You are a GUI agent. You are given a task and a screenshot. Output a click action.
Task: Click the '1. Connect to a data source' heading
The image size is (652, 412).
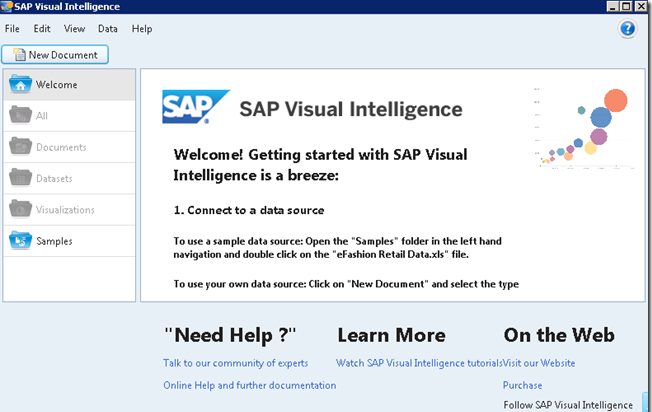click(249, 210)
